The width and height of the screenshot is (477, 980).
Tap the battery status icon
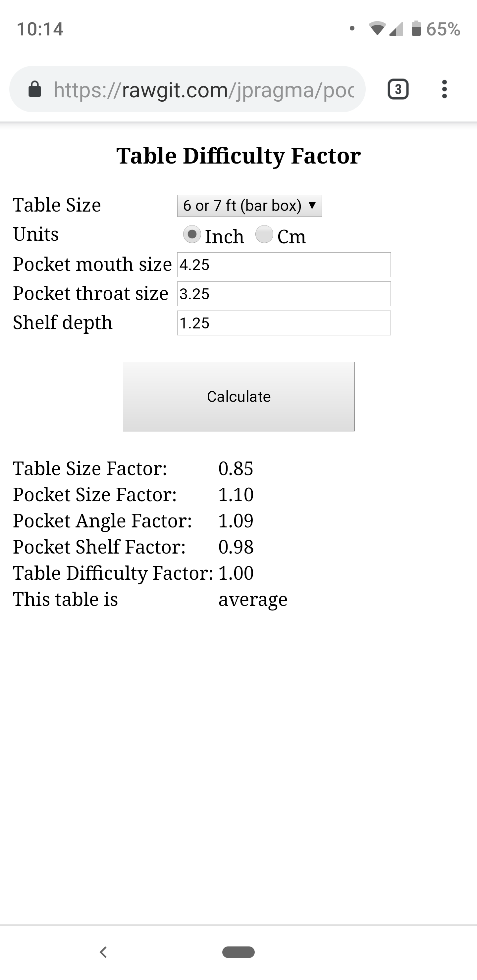416,28
